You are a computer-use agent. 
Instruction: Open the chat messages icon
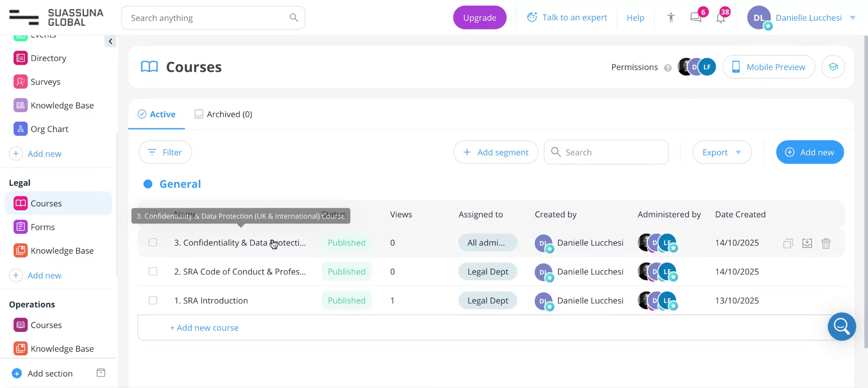pos(696,18)
